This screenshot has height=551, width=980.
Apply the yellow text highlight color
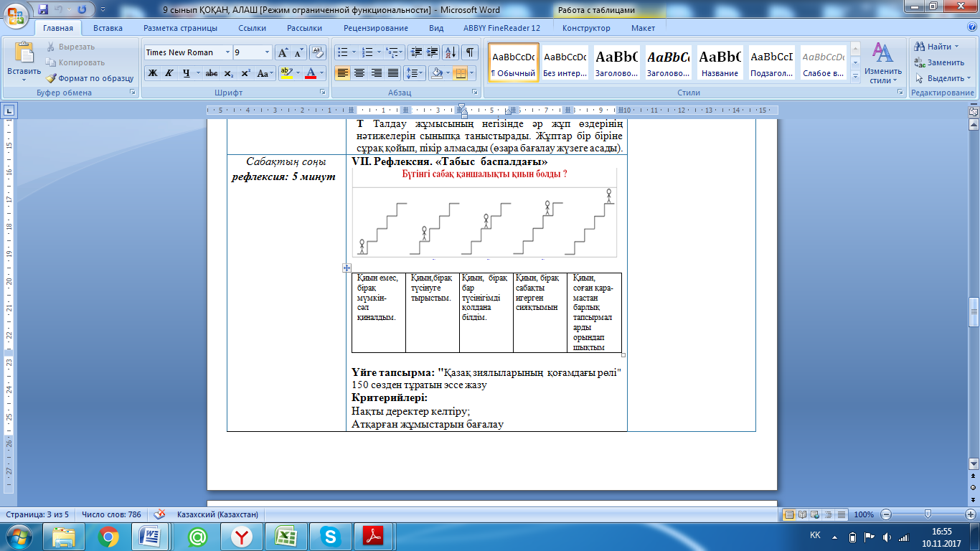286,73
